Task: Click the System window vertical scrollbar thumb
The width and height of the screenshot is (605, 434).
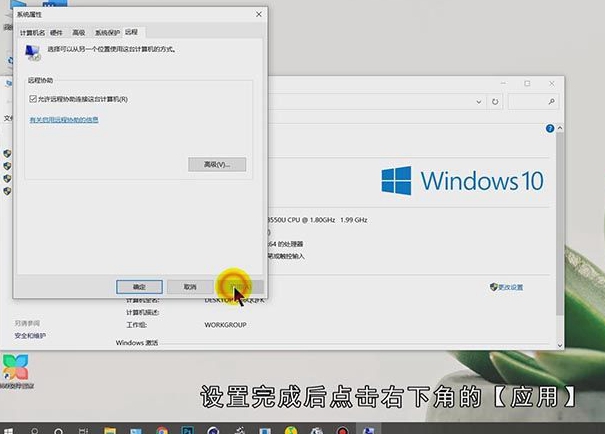Action: [560, 223]
